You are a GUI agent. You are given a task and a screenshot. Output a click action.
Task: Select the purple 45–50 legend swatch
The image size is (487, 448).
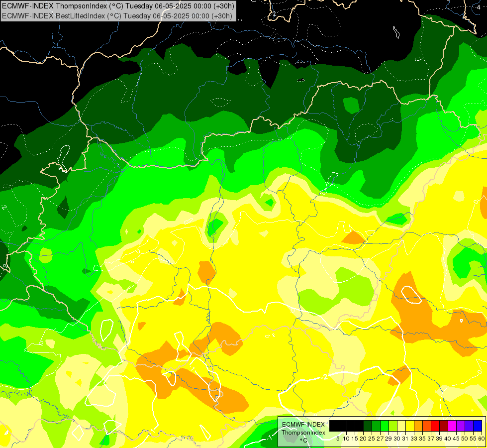click(x=461, y=426)
